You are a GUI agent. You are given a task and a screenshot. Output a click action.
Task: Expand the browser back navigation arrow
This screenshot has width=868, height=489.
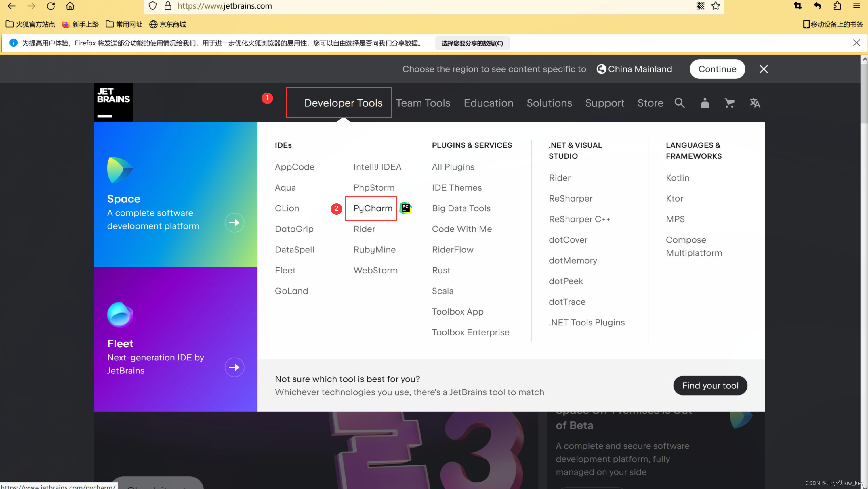pos(11,6)
